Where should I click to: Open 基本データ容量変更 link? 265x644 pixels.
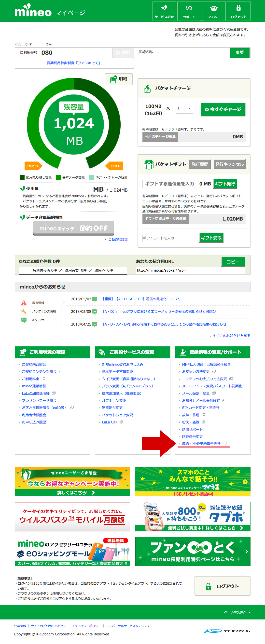pyautogui.click(x=117, y=372)
